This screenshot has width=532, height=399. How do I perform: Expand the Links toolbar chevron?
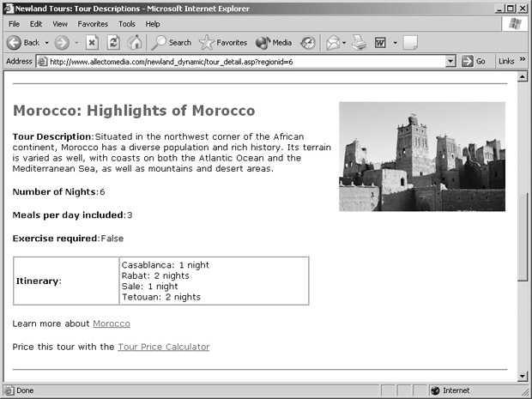[523, 59]
